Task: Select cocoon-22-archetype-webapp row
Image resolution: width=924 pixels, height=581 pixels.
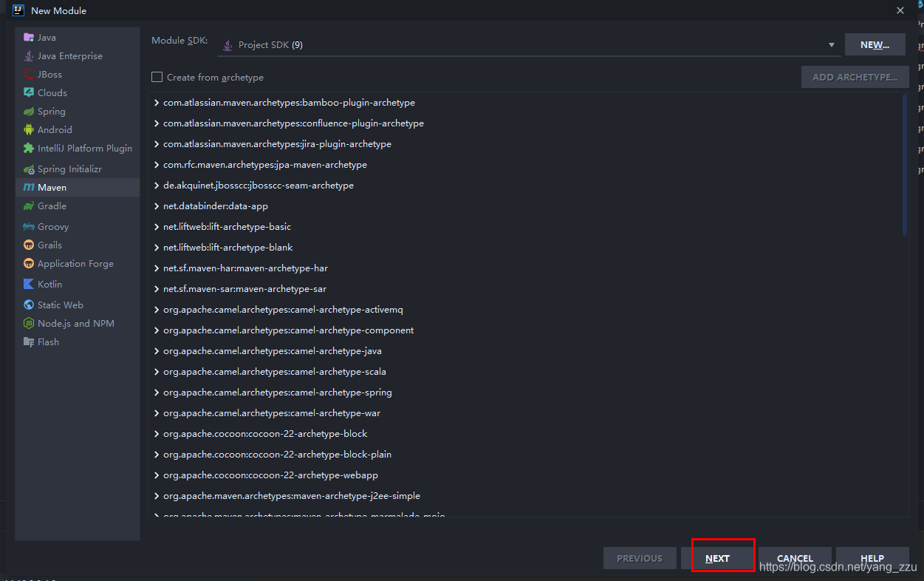Action: point(527,475)
